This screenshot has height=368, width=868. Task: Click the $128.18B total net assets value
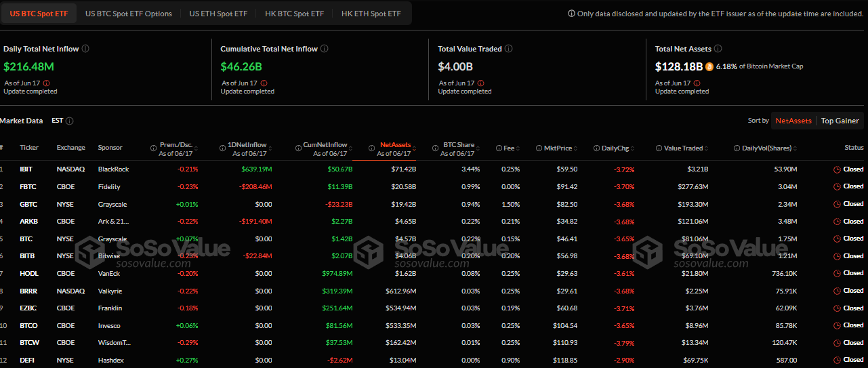coord(679,66)
